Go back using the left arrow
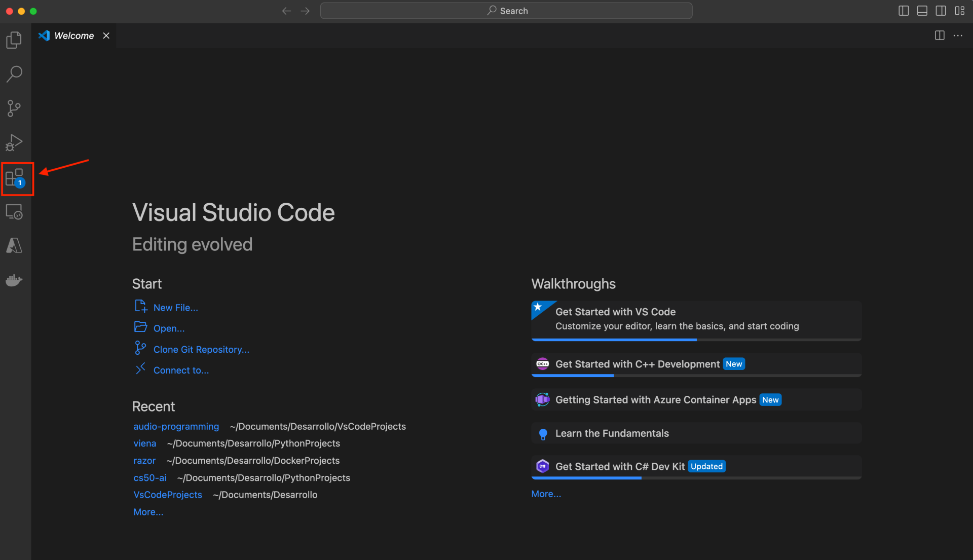Viewport: 973px width, 560px height. [x=286, y=11]
